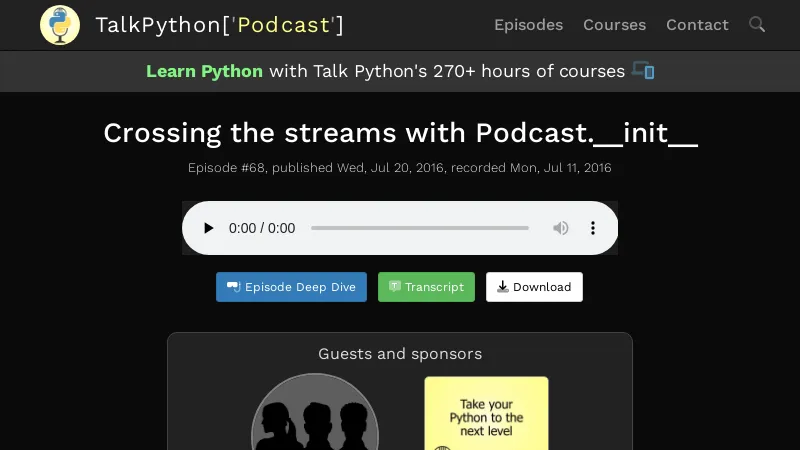The image size is (800, 450).
Task: Open the 'Take your Python' sponsor ad
Action: click(x=486, y=412)
